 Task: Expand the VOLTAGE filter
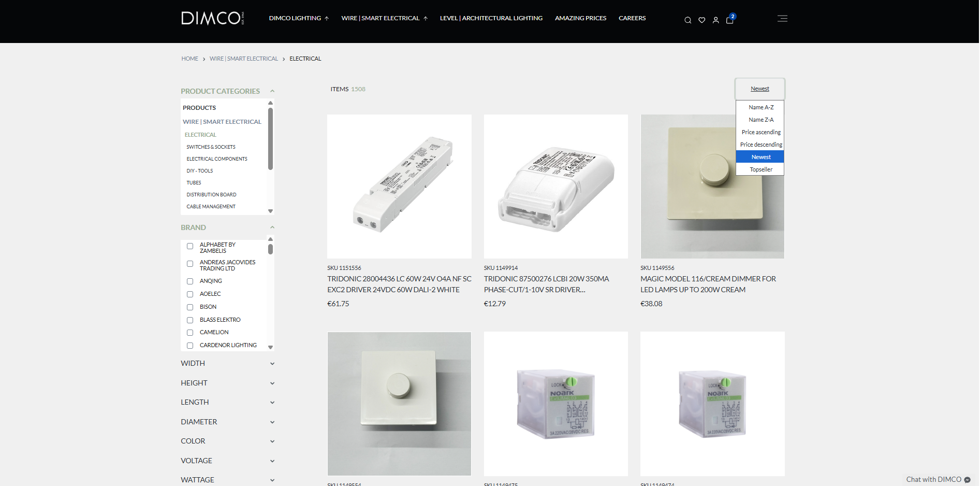[x=227, y=461]
